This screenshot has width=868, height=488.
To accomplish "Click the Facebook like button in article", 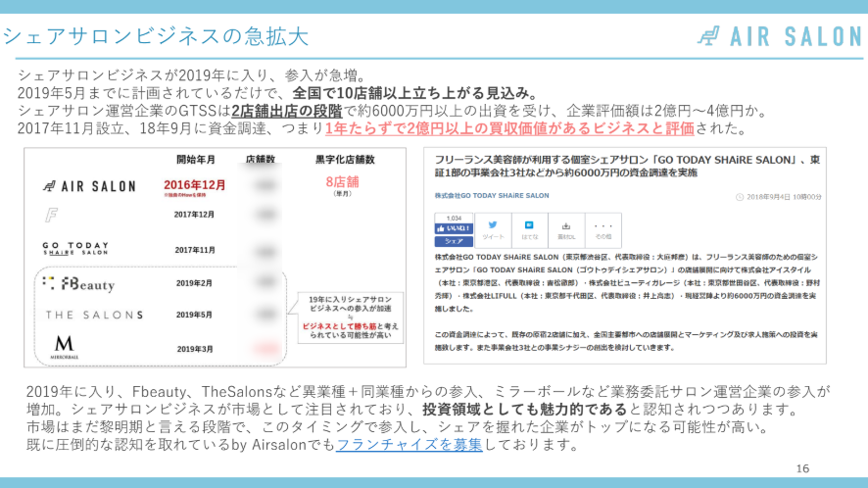I will [454, 228].
